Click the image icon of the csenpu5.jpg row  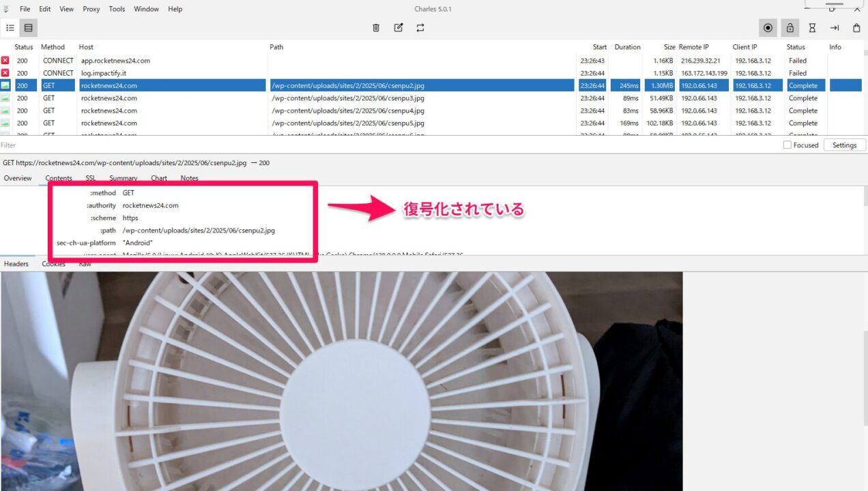(5, 123)
